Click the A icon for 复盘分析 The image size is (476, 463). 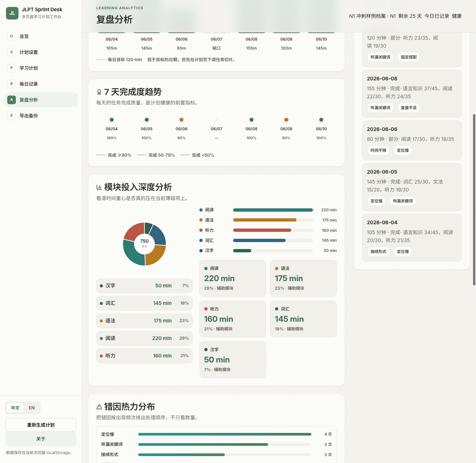click(x=12, y=100)
